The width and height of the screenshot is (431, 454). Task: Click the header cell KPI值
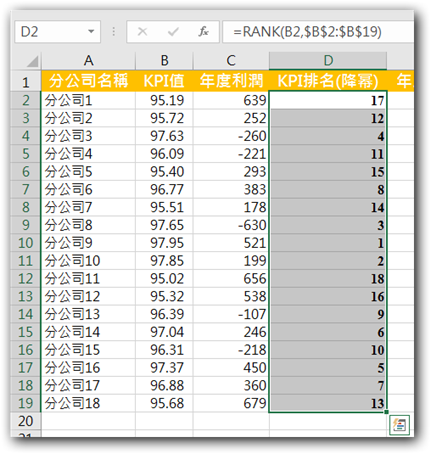[164, 81]
